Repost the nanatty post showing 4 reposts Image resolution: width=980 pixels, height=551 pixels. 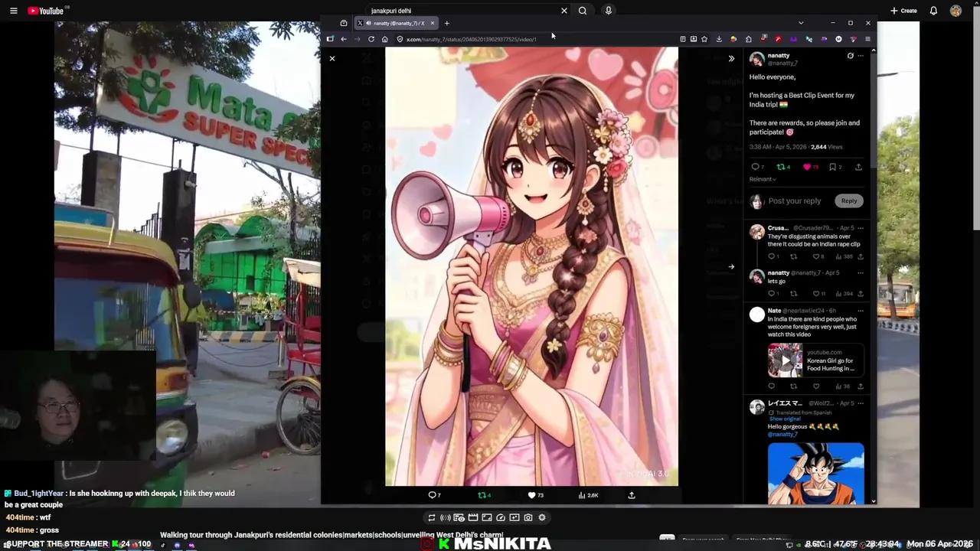pyautogui.click(x=783, y=167)
